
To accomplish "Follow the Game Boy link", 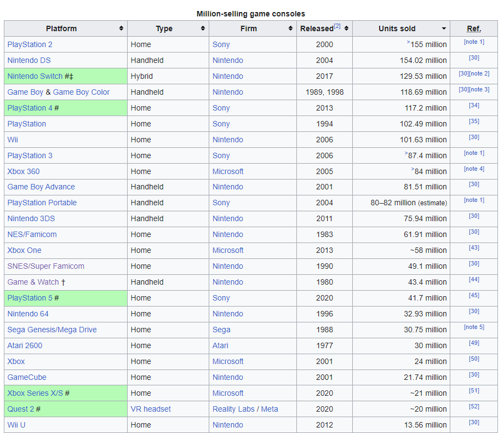I will pos(25,92).
